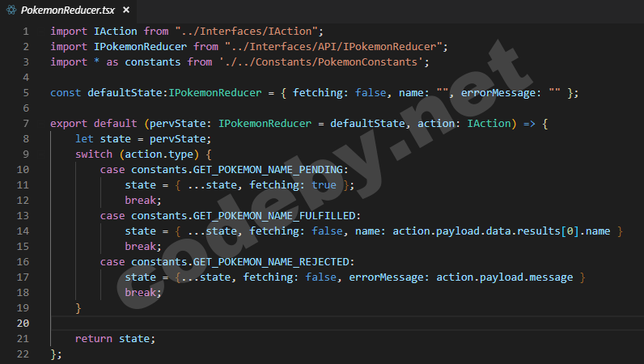Click the './../Constants/PokemonConstants' path string
Screen dimensions: 644x364
coord(321,62)
